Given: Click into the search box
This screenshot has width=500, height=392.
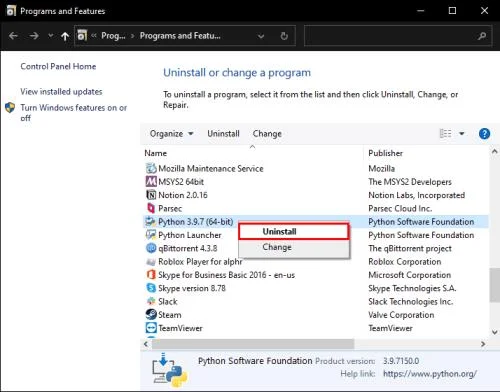Looking at the screenshot, I should [x=398, y=36].
